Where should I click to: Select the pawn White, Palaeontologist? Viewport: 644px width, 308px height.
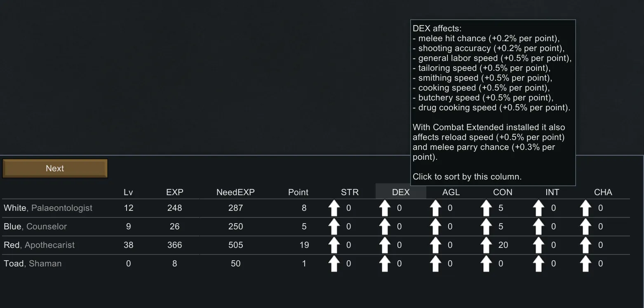(x=48, y=208)
